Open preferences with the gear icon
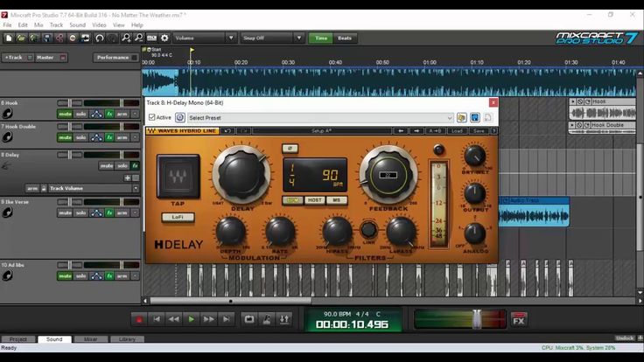Screen dimensions: 644x362 pyautogui.click(x=164, y=38)
